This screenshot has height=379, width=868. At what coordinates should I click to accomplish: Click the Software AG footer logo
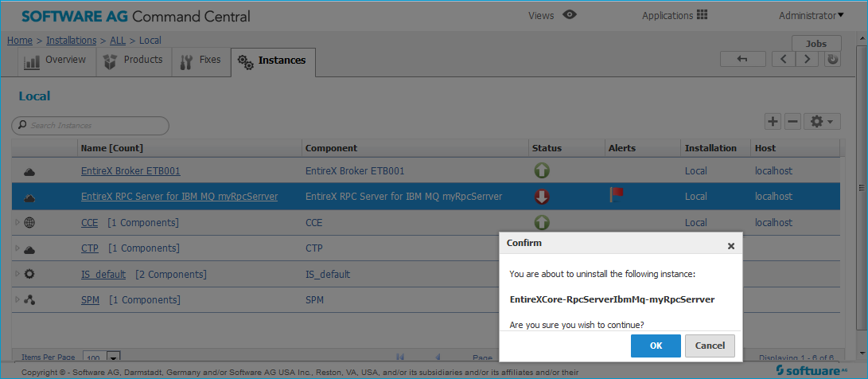812,369
